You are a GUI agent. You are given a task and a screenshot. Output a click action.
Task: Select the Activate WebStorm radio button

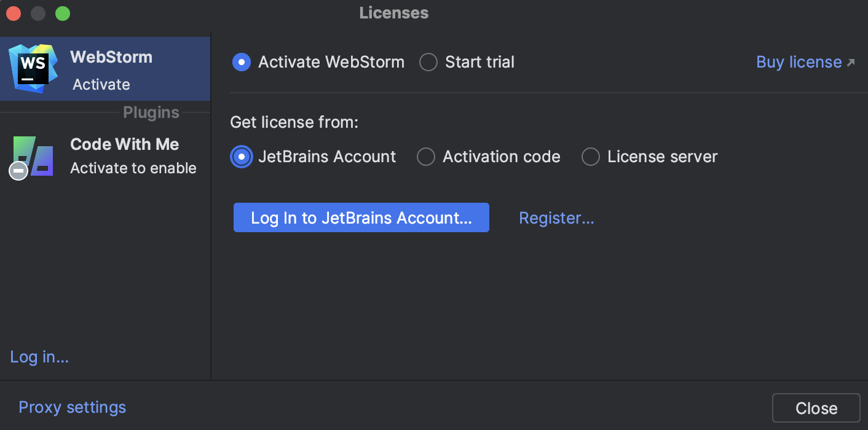pyautogui.click(x=242, y=61)
